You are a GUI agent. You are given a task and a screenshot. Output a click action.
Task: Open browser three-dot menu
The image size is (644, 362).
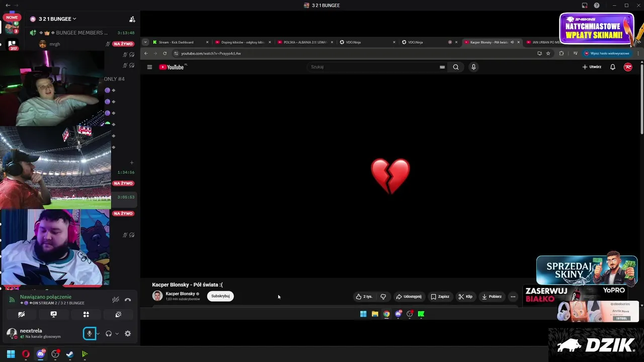click(x=638, y=53)
